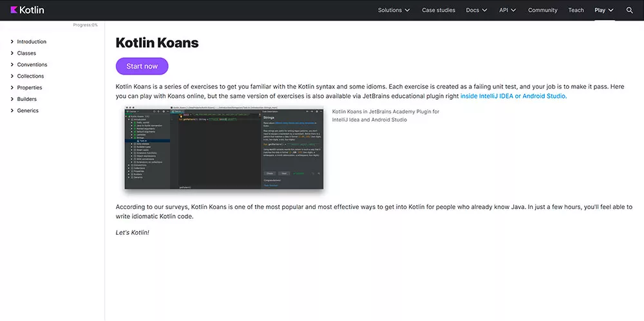
Task: Select the Collections section label
Action: click(30, 76)
